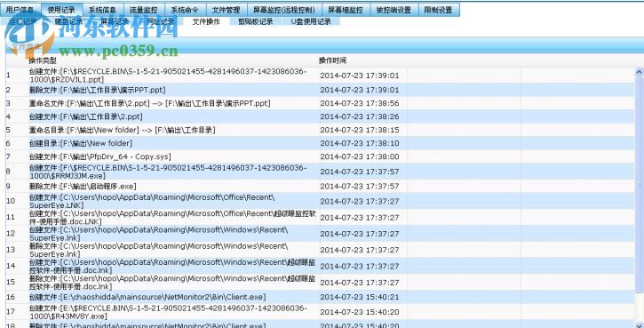
Task: Click time 2014-07-23 17:38:26
Action: point(360,116)
